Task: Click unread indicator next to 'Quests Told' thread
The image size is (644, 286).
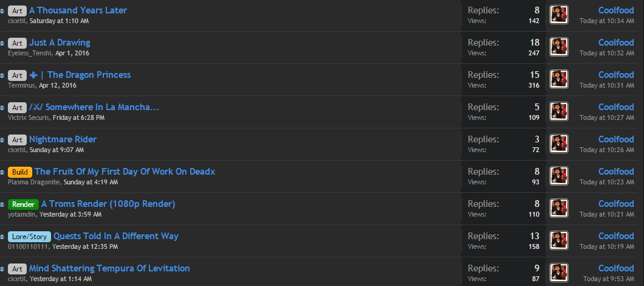Action: click(2, 237)
